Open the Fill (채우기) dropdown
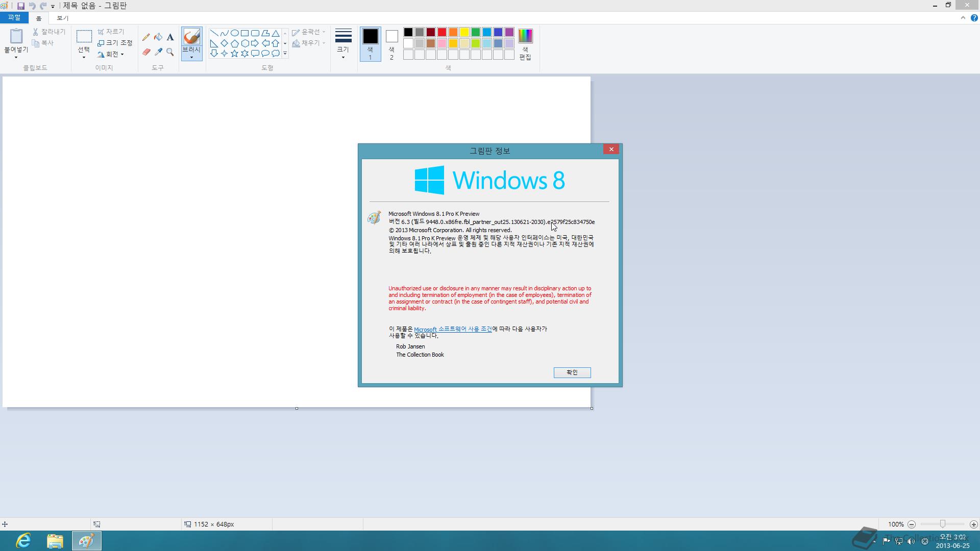Image resolution: width=980 pixels, height=551 pixels. coord(309,43)
